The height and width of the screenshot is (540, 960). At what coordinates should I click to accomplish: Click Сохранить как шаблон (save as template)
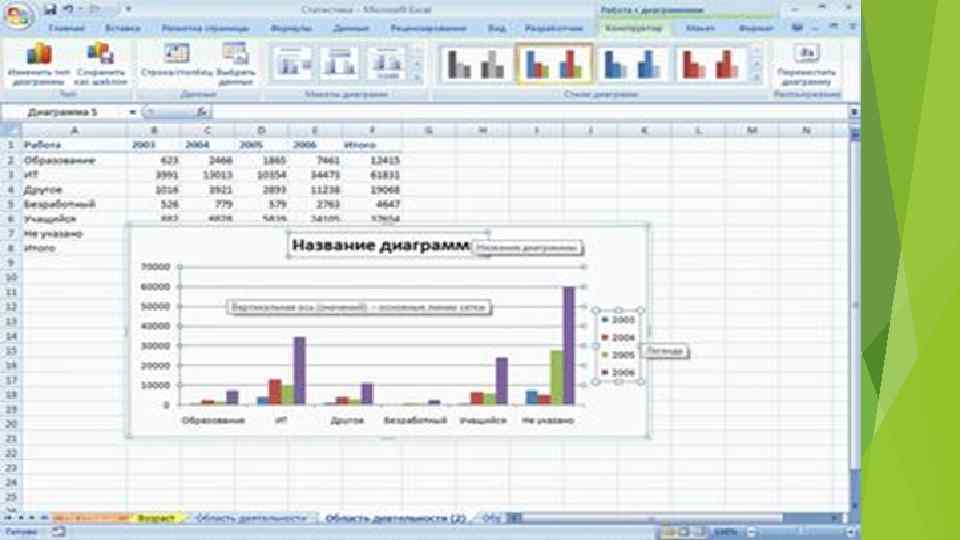(100, 64)
